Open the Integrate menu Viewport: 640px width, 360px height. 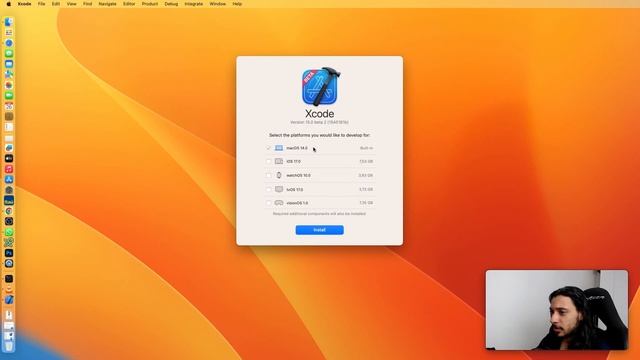click(193, 4)
